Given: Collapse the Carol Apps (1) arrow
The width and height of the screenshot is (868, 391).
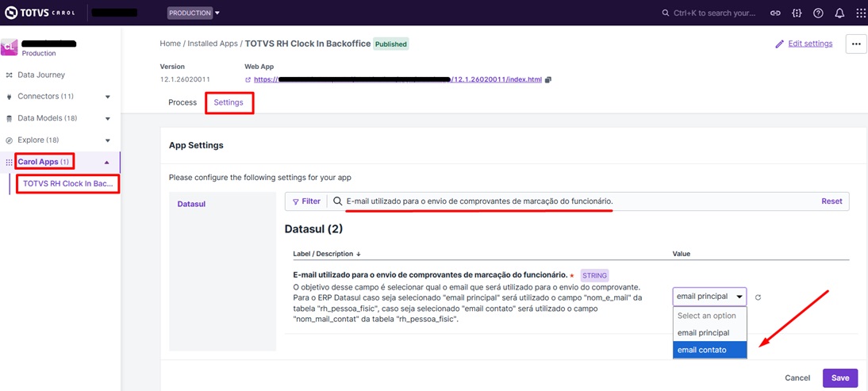Looking at the screenshot, I should [107, 162].
